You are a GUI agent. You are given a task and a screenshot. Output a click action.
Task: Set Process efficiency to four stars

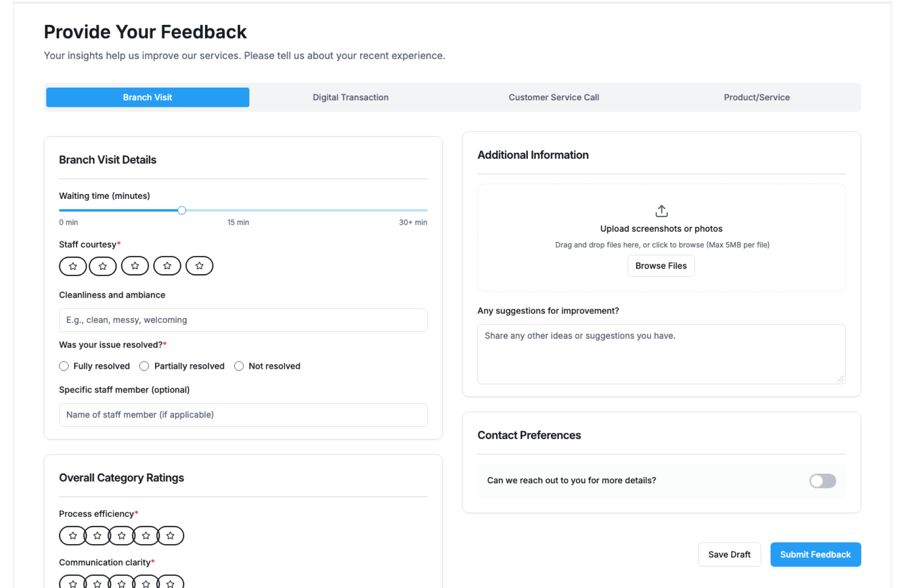[146, 536]
